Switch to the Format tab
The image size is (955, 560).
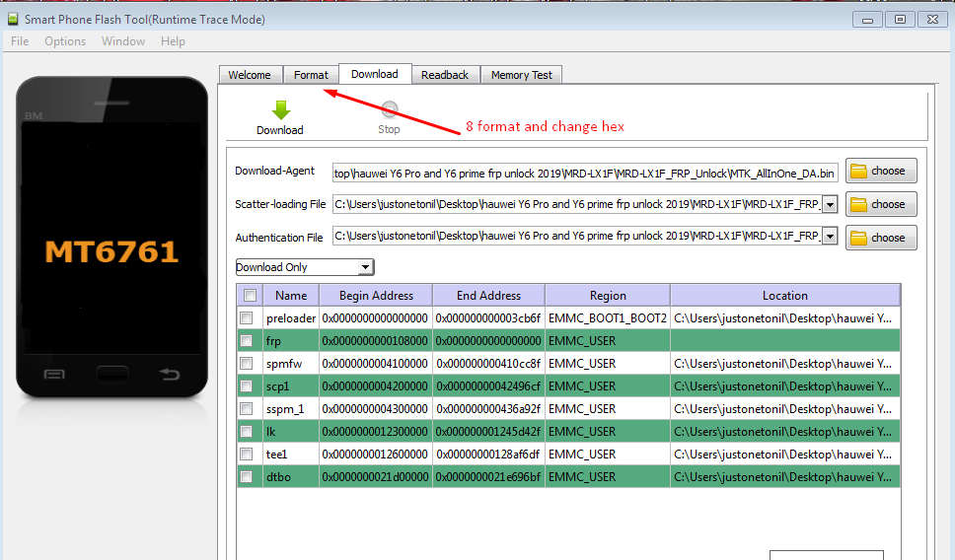311,75
